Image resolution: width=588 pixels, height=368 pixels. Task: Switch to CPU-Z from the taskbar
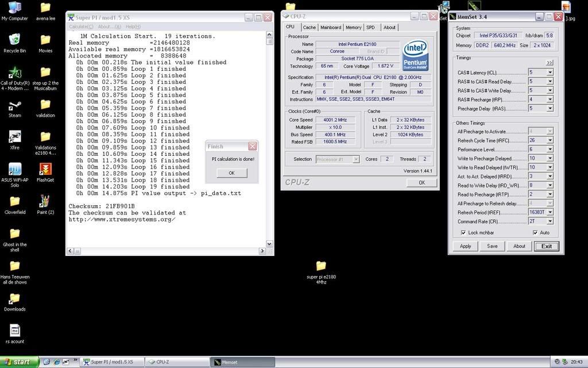coord(177,362)
